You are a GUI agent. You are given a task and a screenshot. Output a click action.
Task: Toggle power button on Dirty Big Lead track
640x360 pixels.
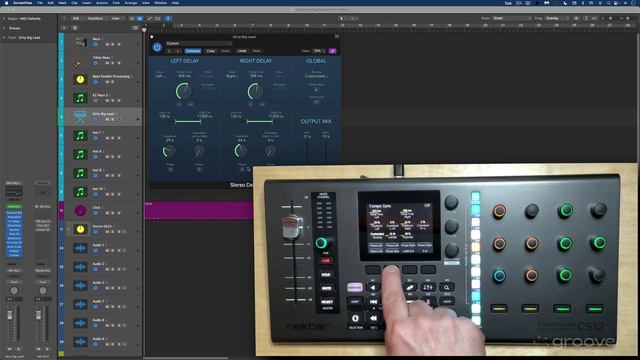click(x=96, y=119)
